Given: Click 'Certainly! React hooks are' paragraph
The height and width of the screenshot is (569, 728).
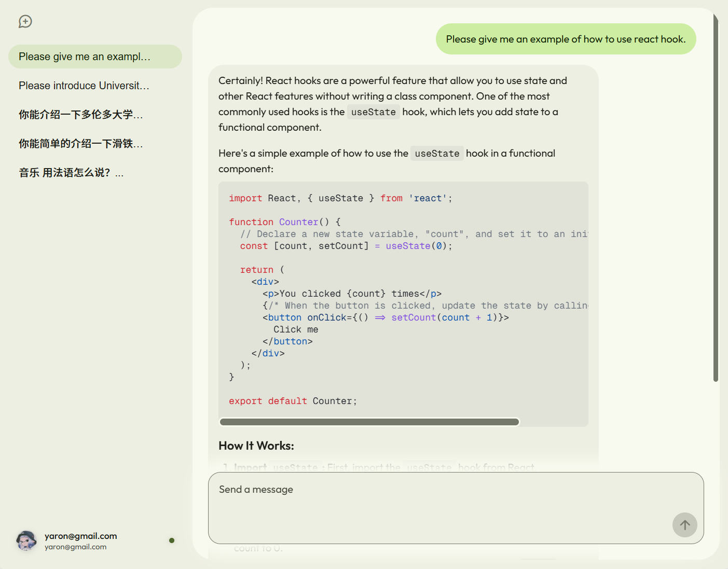Looking at the screenshot, I should [x=393, y=104].
